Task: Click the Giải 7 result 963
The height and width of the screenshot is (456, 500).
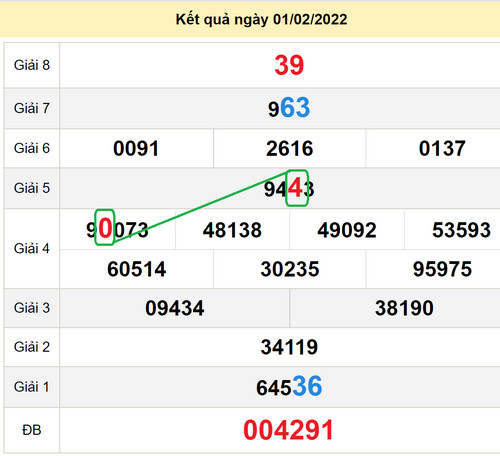Action: (289, 108)
